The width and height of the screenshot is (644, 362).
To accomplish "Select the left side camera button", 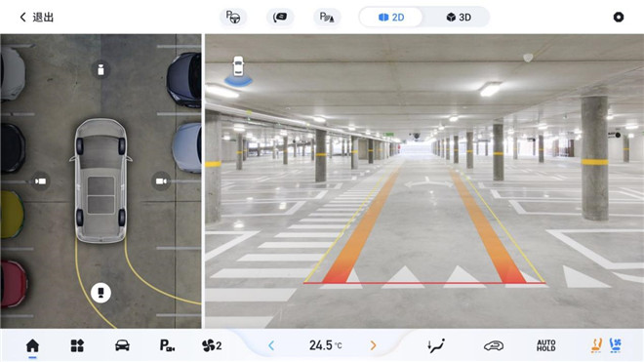I will (x=40, y=181).
